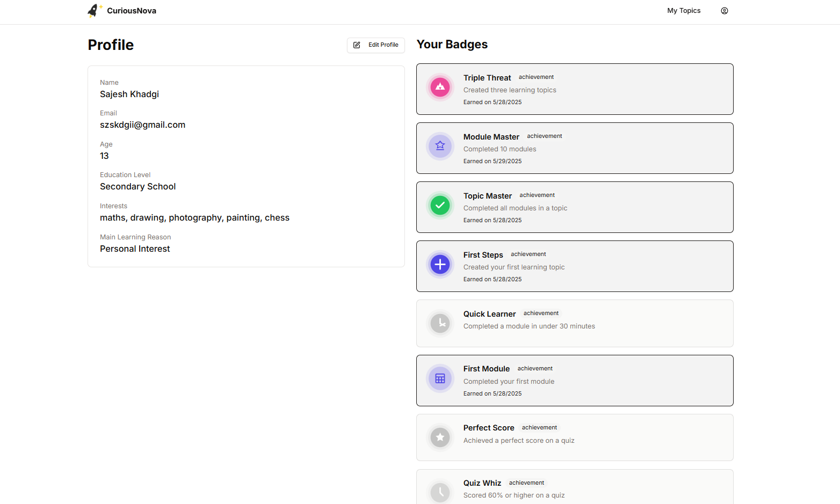Click the Topic Master green checkmark icon

click(440, 205)
